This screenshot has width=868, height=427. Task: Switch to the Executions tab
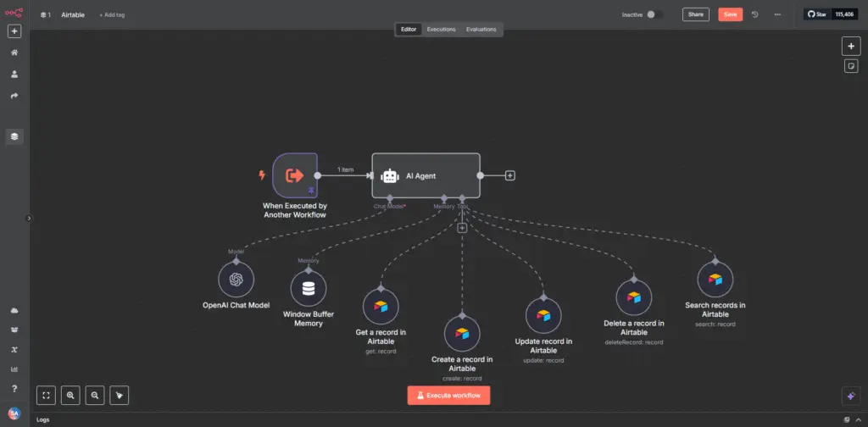tap(441, 30)
